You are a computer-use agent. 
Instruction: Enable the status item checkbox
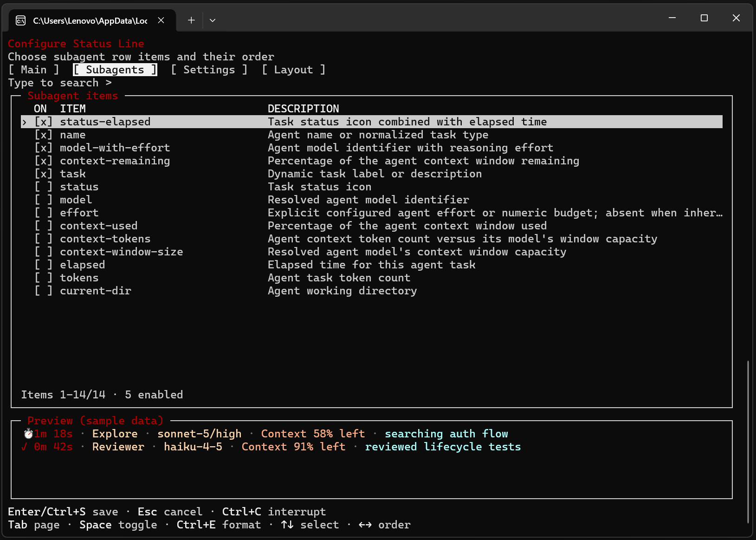(x=44, y=187)
